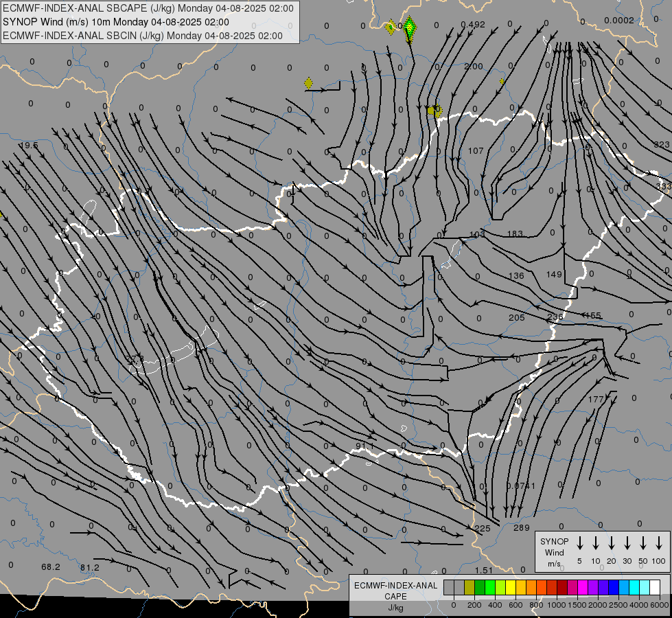
Task: Click the map value 289
Action: click(522, 528)
